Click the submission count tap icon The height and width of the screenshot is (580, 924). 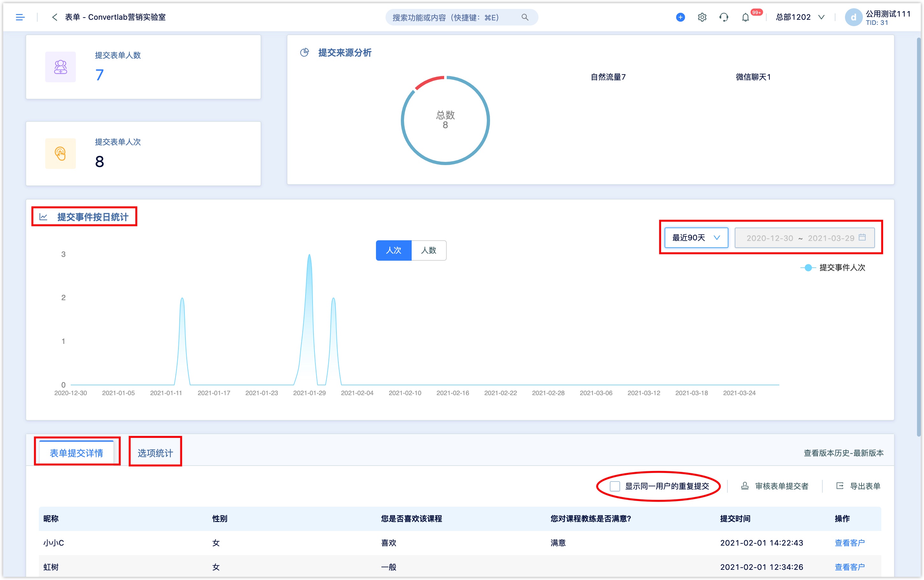(x=61, y=153)
